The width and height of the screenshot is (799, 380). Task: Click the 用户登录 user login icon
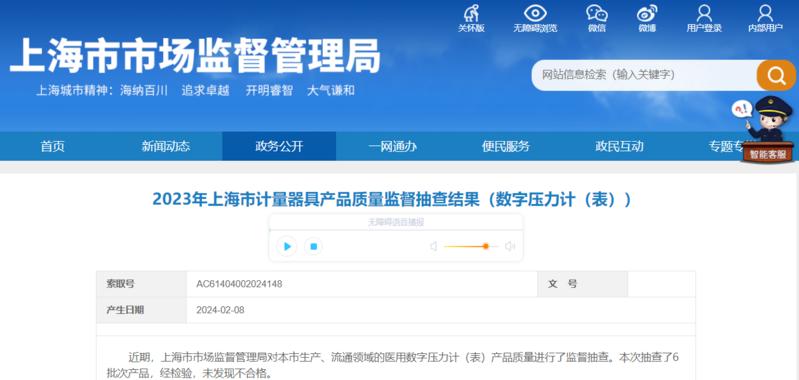pos(704,13)
